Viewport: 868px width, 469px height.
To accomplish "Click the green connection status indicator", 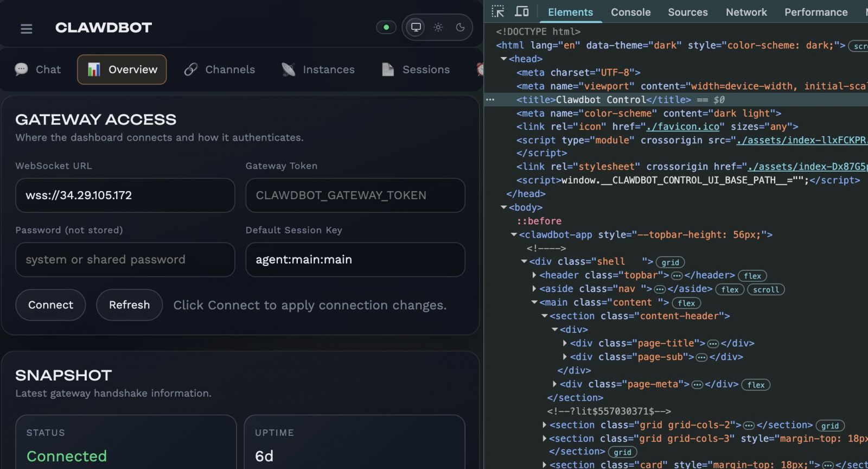I will coord(386,27).
